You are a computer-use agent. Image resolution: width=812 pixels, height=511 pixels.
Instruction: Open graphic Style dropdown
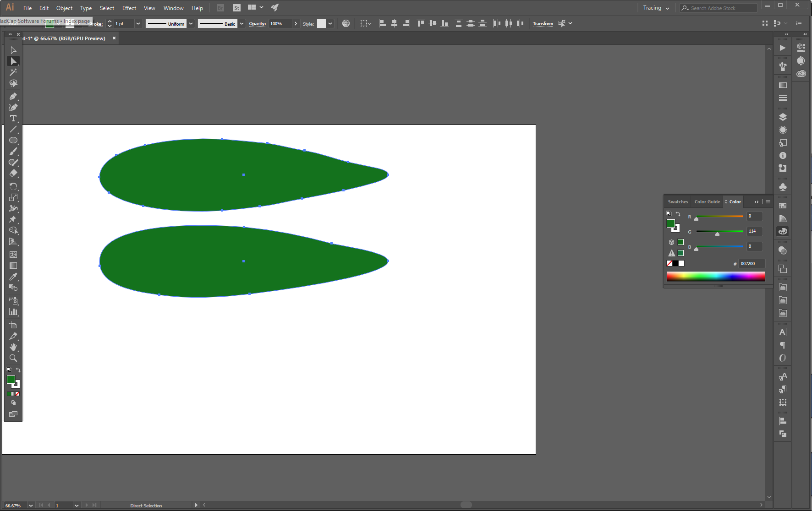pos(330,23)
